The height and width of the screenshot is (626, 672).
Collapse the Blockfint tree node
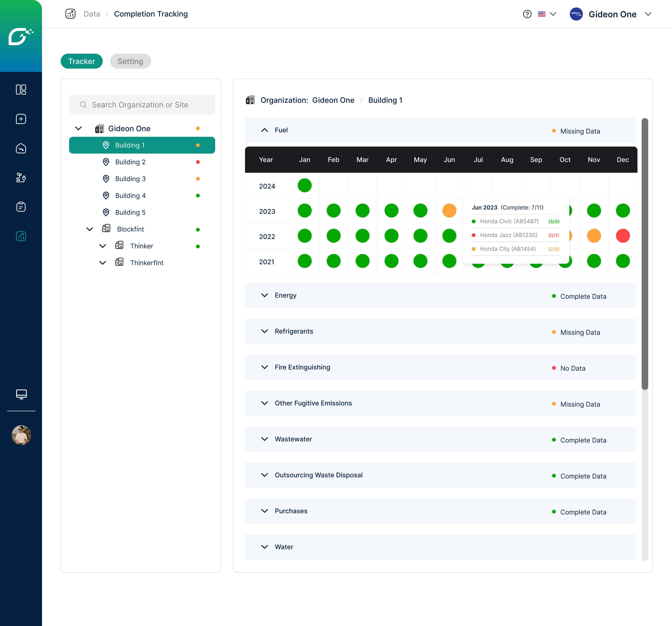tap(90, 229)
